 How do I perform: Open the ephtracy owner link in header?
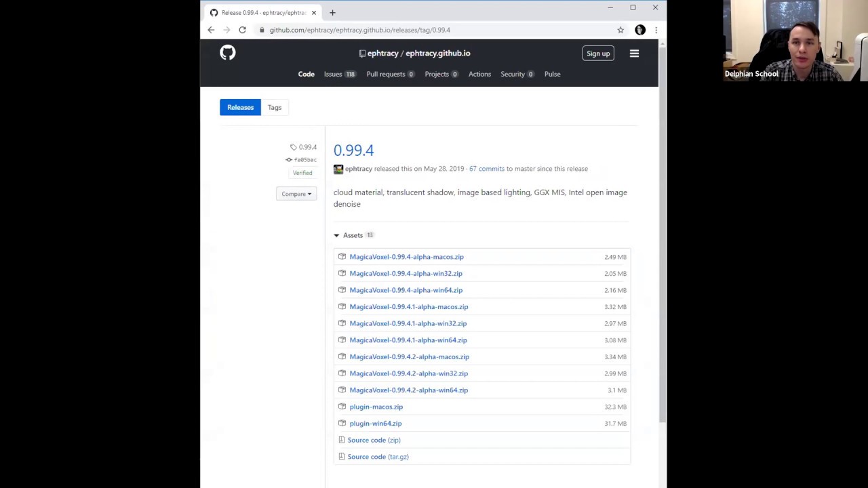[382, 54]
